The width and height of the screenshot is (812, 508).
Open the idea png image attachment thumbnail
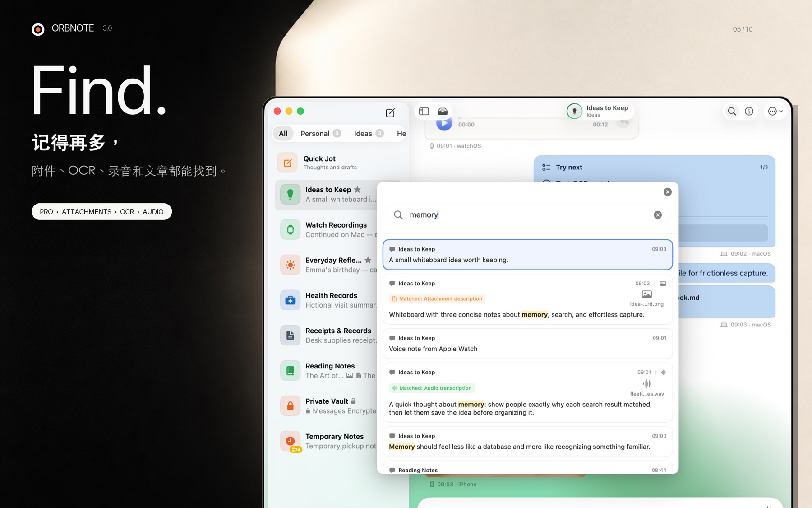pos(646,298)
